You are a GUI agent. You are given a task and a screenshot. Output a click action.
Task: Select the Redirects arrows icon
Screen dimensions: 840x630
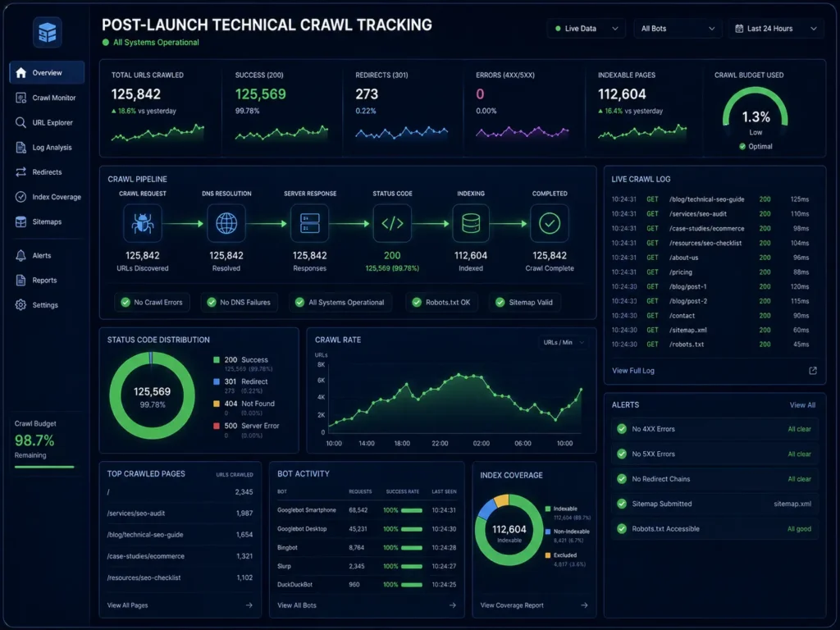pos(21,172)
